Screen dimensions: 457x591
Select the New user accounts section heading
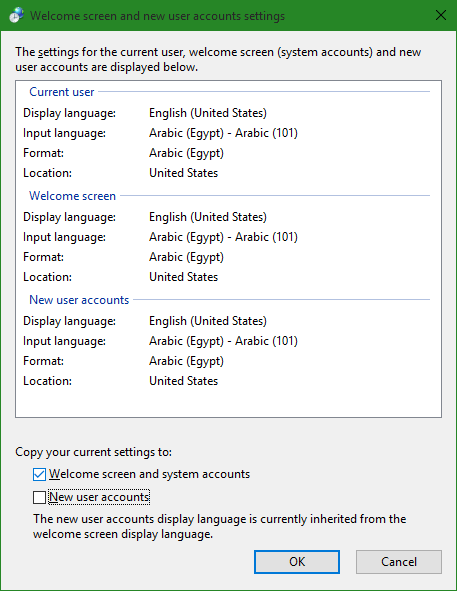pos(79,300)
